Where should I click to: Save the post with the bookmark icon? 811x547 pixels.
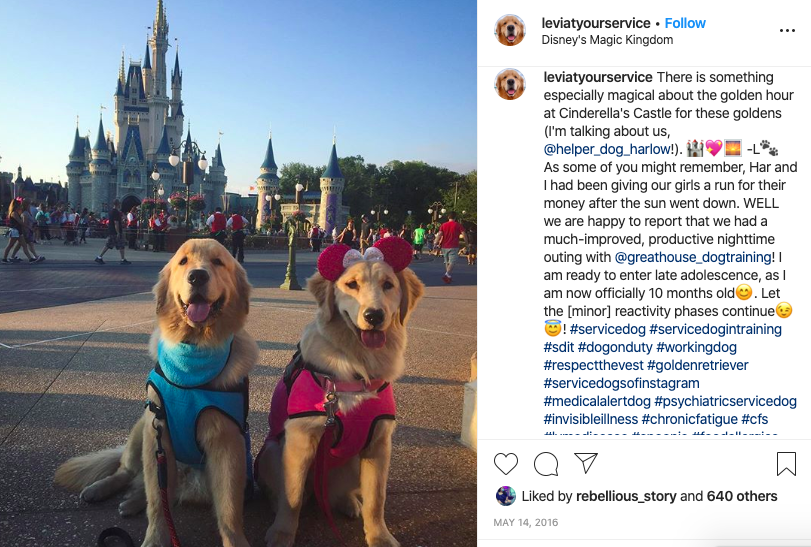coord(786,464)
